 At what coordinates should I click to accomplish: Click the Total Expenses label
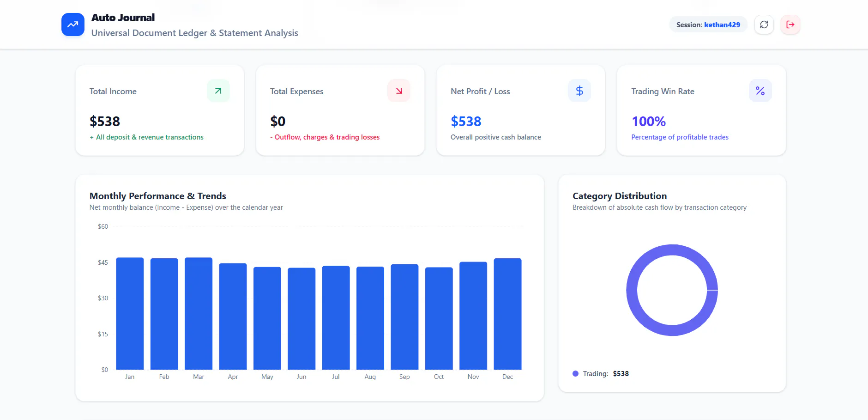pos(297,91)
